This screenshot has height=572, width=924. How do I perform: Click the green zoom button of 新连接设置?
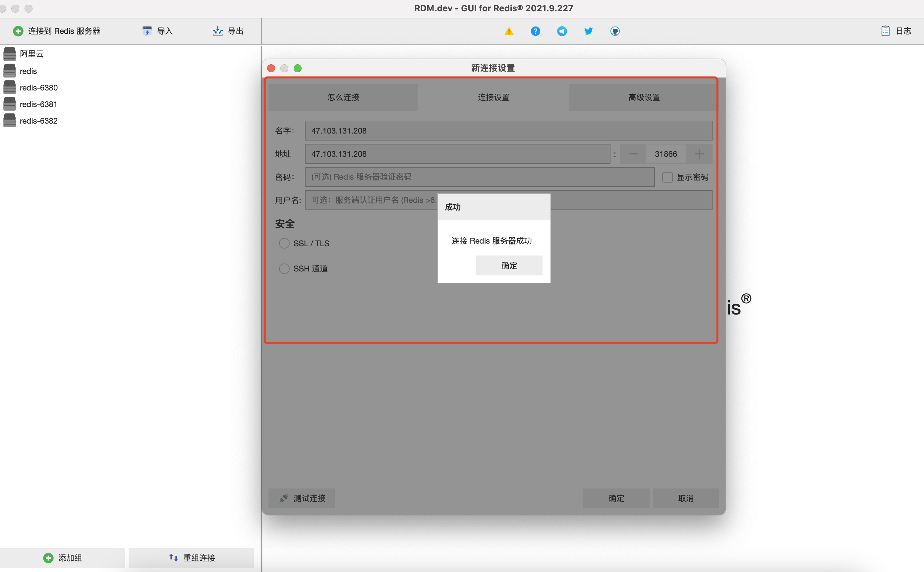tap(298, 68)
